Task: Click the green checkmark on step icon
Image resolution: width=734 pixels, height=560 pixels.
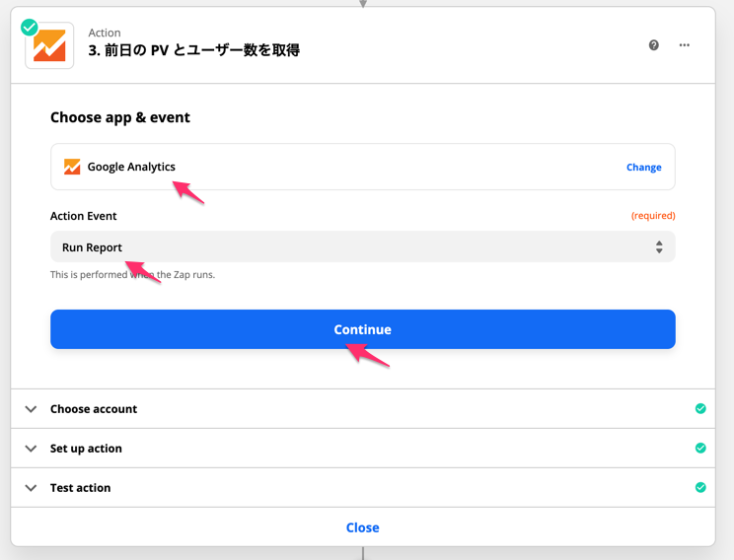Action: [x=30, y=28]
